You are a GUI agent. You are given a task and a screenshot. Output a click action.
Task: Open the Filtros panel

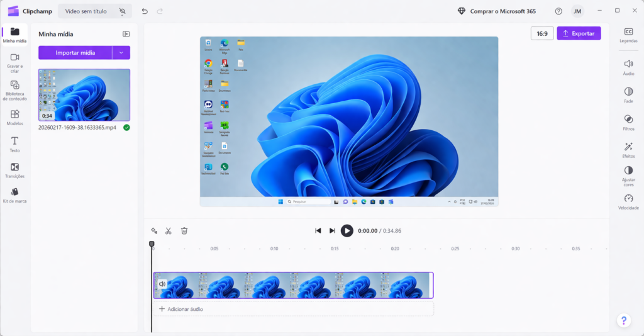pyautogui.click(x=628, y=123)
